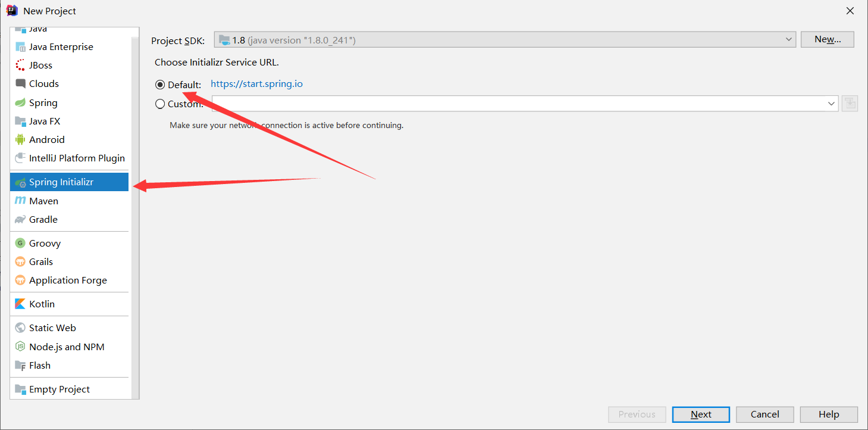Click the Application Forge icon
The width and height of the screenshot is (868, 430).
pyautogui.click(x=20, y=280)
